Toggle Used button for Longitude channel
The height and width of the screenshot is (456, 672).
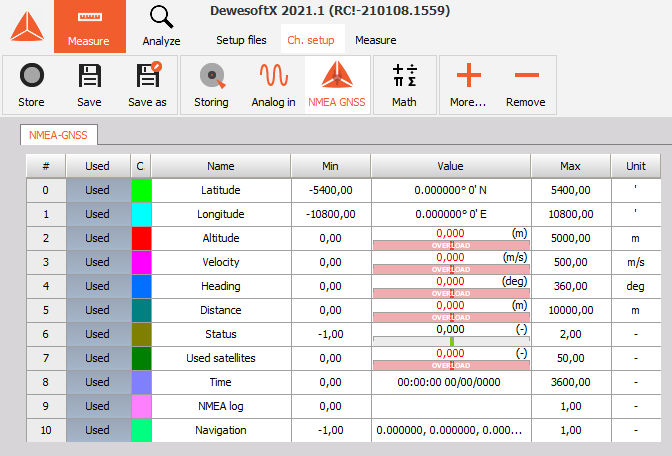(98, 214)
